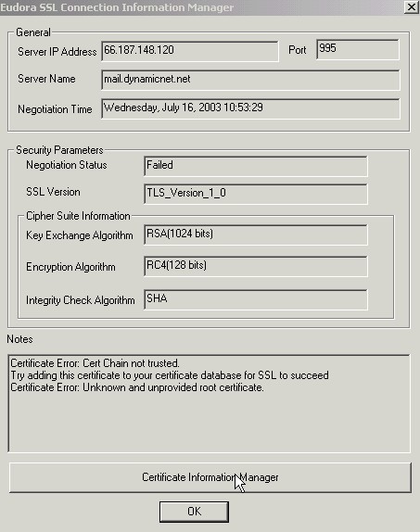
Task: Click the unknown root certificate error line
Action: pyautogui.click(x=137, y=387)
